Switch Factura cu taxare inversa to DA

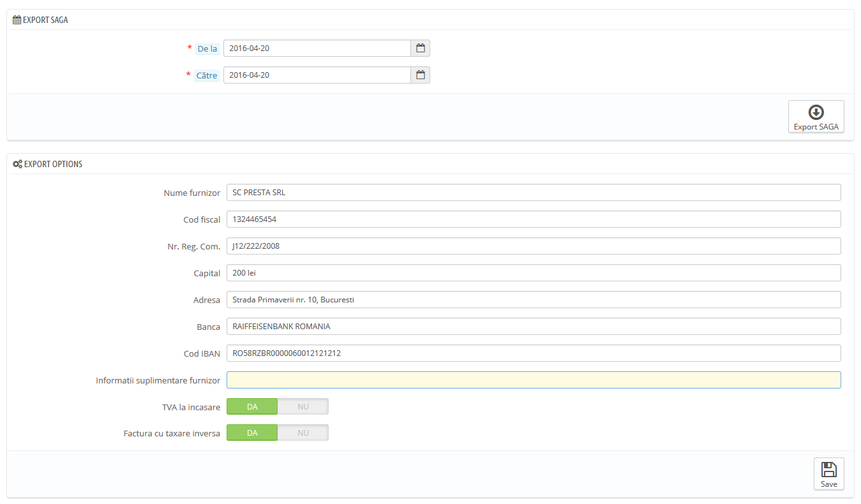pos(252,433)
